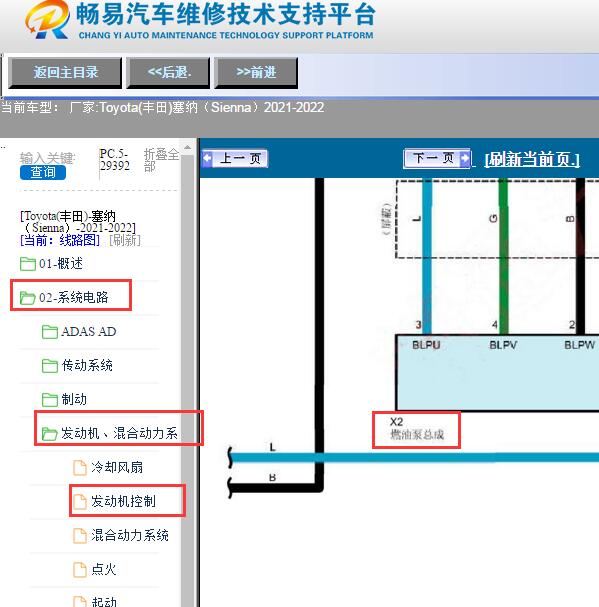599x607 pixels.
Task: Open the 起动 document
Action: 103,602
